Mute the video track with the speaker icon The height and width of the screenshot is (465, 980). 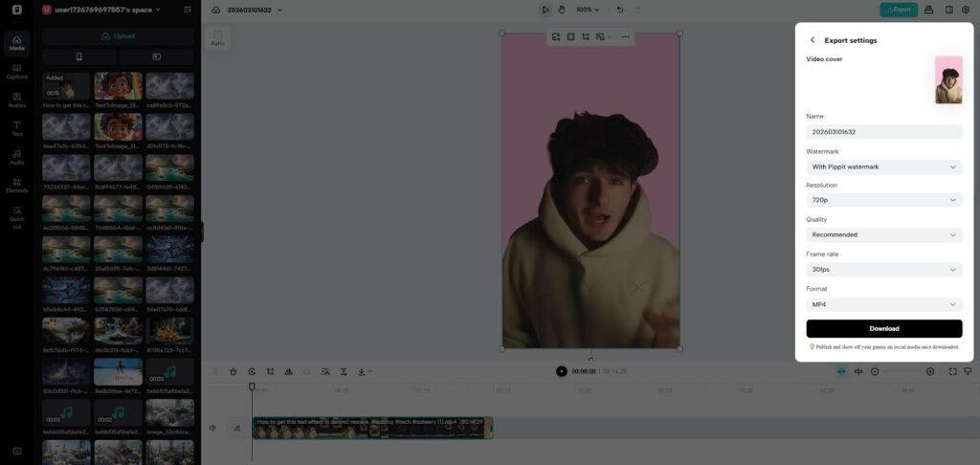pyautogui.click(x=212, y=429)
